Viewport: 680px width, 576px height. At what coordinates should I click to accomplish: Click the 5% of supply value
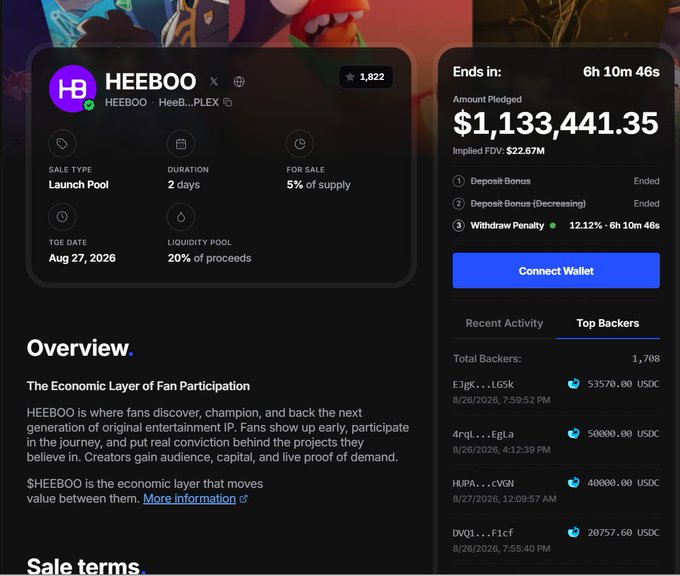(318, 185)
